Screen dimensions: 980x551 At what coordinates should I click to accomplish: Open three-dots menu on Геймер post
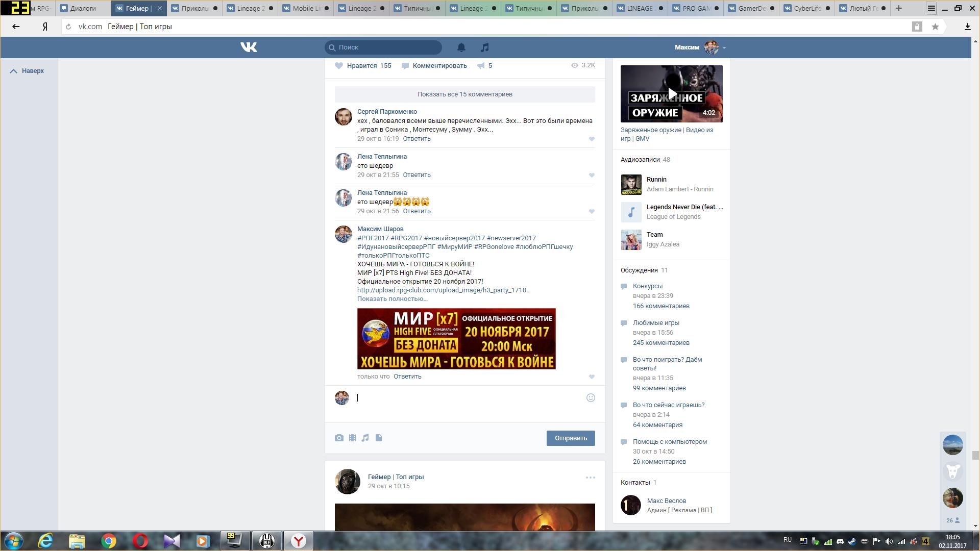pos(590,478)
